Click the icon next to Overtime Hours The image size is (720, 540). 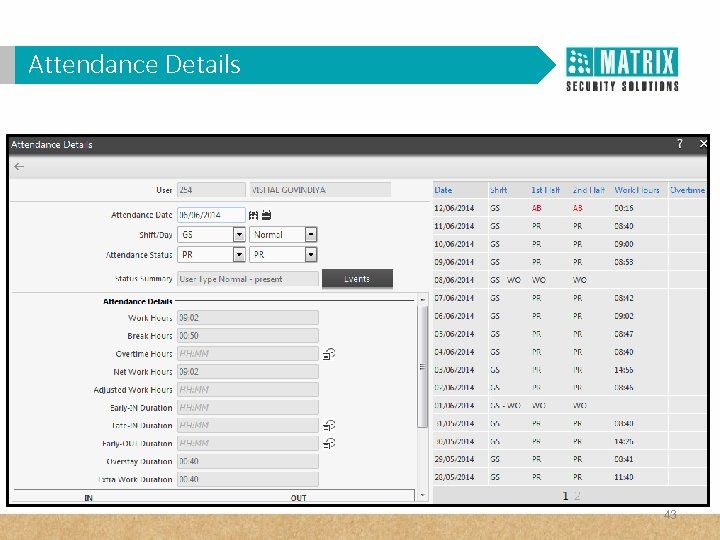pyautogui.click(x=329, y=354)
